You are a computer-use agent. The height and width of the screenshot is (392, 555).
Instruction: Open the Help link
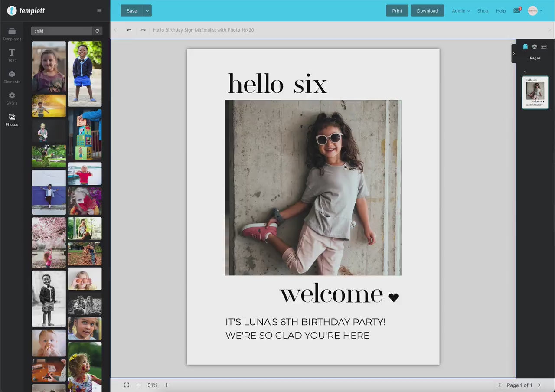(x=501, y=11)
